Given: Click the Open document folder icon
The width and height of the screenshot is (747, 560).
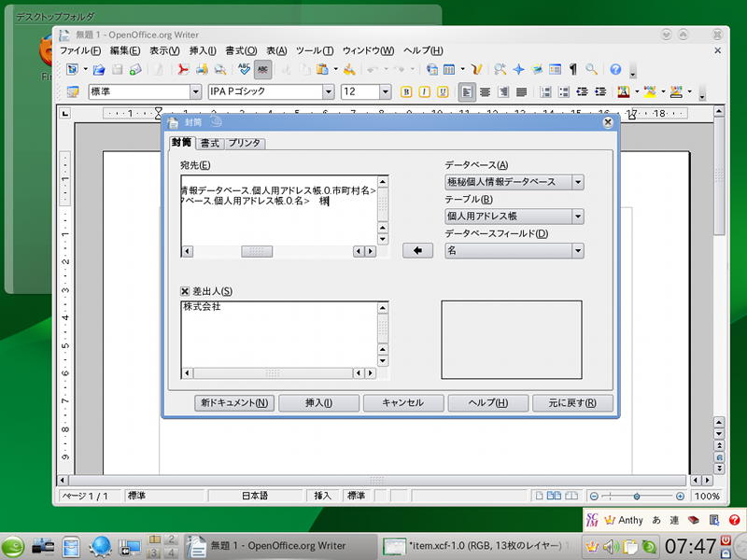Looking at the screenshot, I should pyautogui.click(x=98, y=69).
